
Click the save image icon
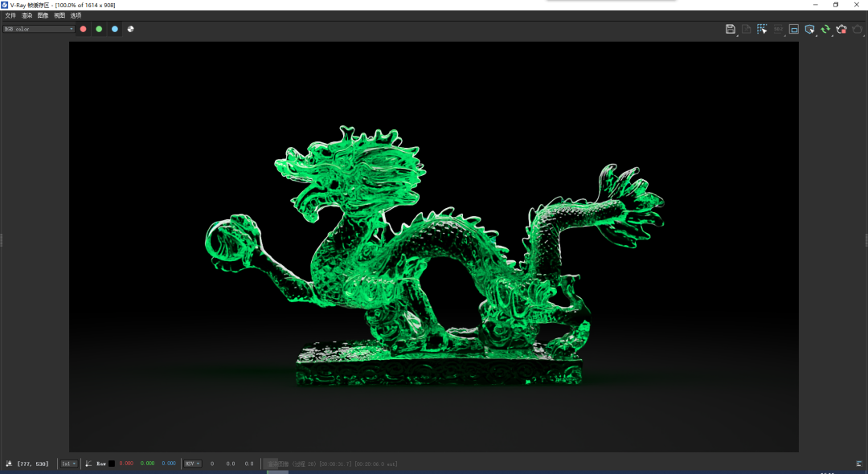(x=731, y=29)
